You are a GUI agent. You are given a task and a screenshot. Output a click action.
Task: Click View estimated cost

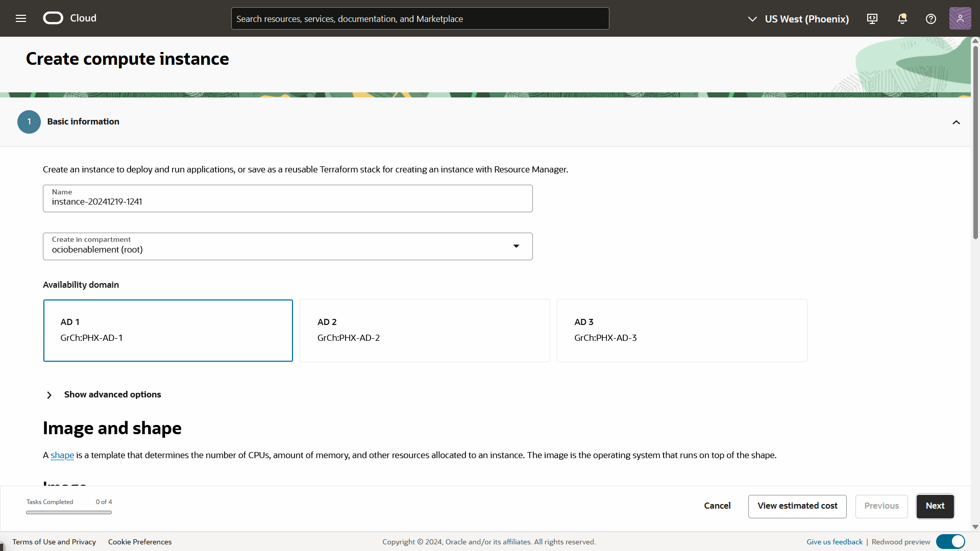(x=797, y=506)
